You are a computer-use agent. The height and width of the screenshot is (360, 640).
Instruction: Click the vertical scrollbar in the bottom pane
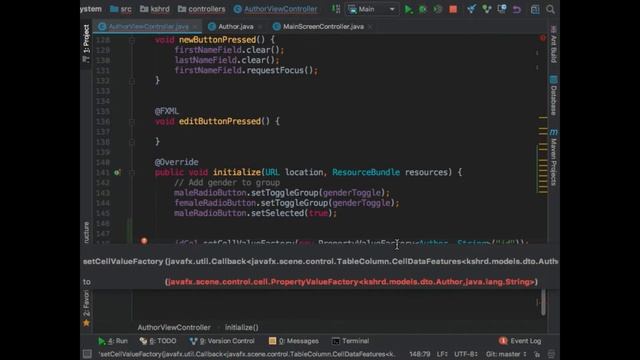[x=543, y=302]
